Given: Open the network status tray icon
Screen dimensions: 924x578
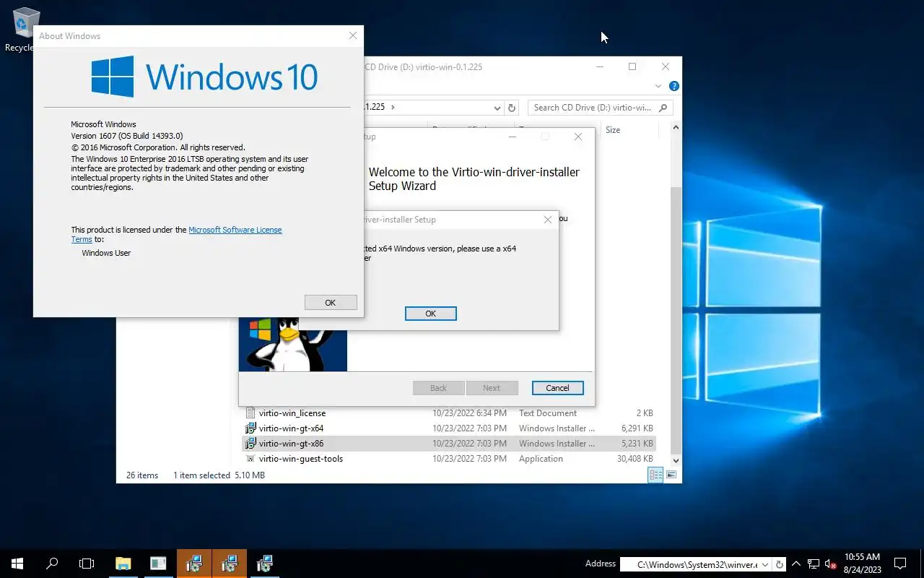Looking at the screenshot, I should 814,564.
